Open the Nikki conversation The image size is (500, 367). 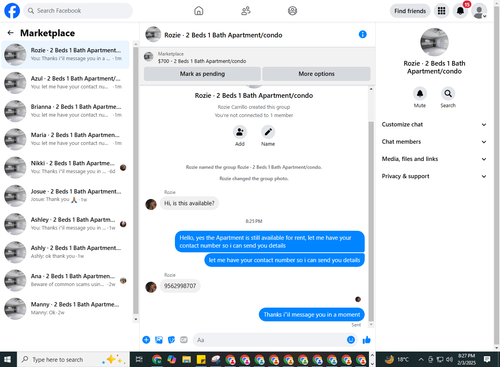(65, 167)
